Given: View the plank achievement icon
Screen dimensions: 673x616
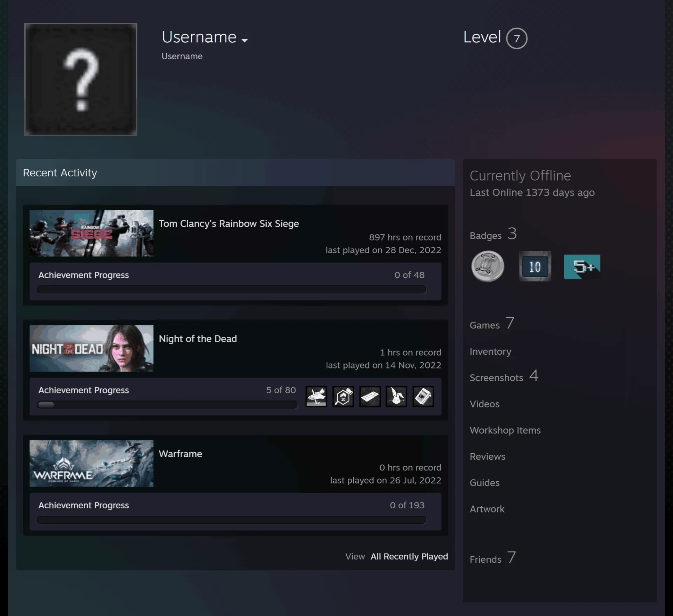Looking at the screenshot, I should pyautogui.click(x=370, y=397).
